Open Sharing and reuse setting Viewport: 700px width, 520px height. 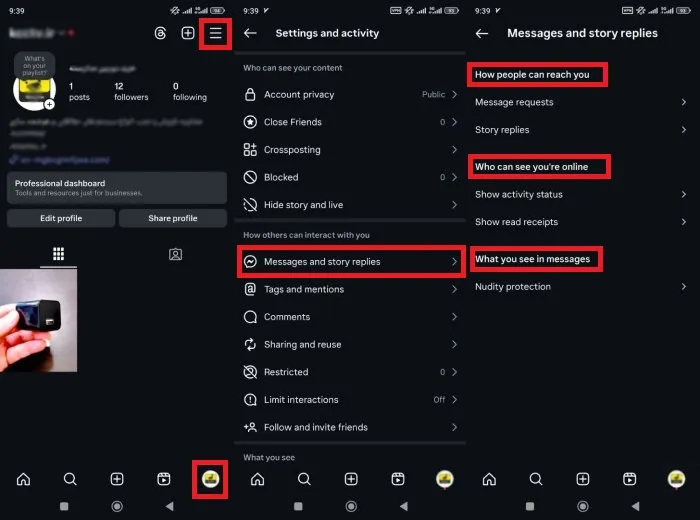coord(351,344)
